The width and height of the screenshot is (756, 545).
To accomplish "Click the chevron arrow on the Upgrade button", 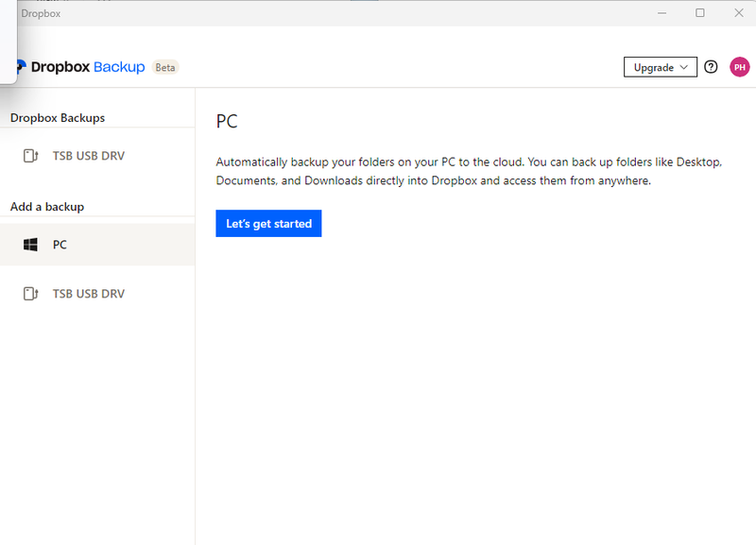I will (x=683, y=67).
